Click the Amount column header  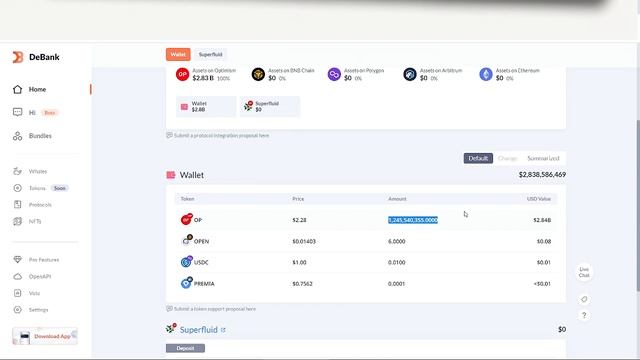(397, 199)
